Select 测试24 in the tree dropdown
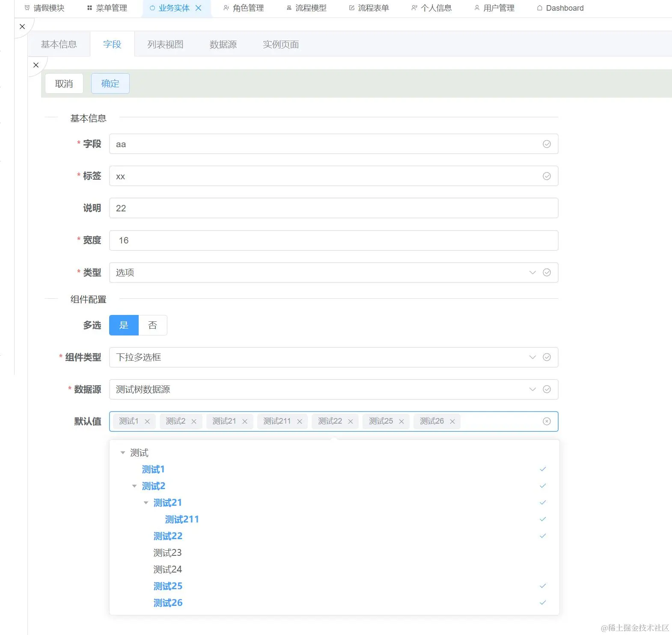 coord(168,570)
